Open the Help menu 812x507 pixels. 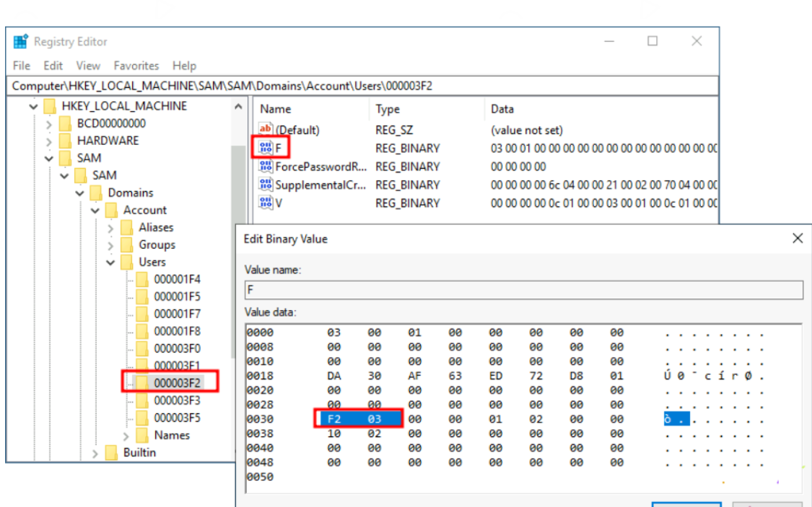click(184, 66)
